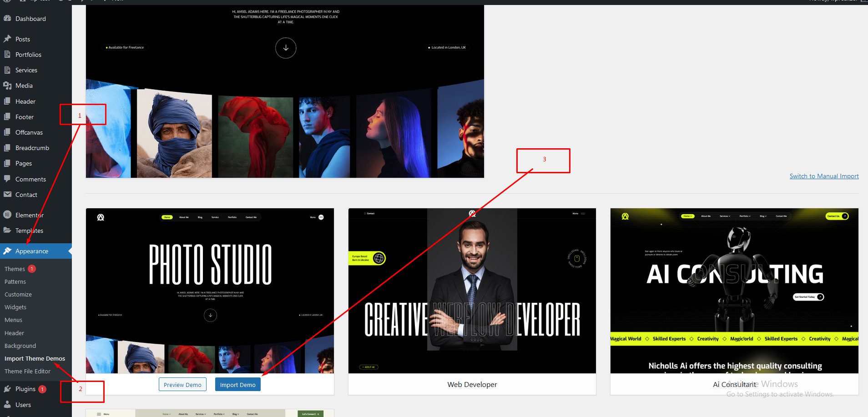Open Widgets submenu item
This screenshot has height=417, width=868.
click(15, 307)
